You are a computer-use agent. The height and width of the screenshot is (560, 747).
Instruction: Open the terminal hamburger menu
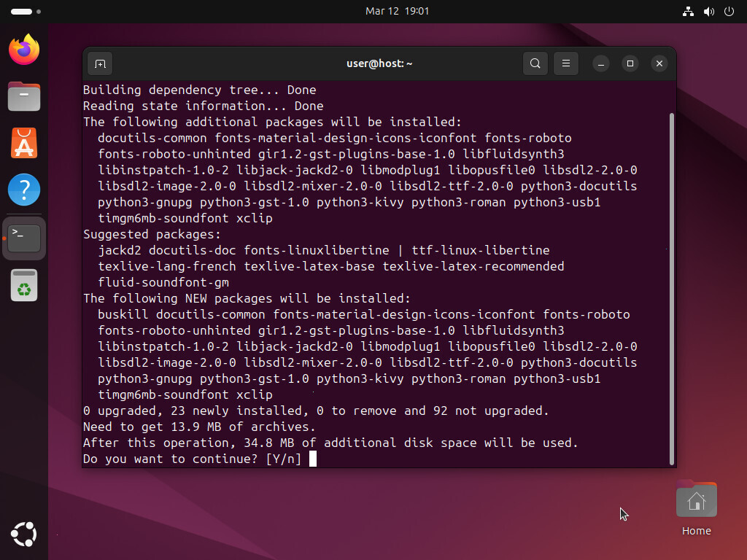(565, 63)
